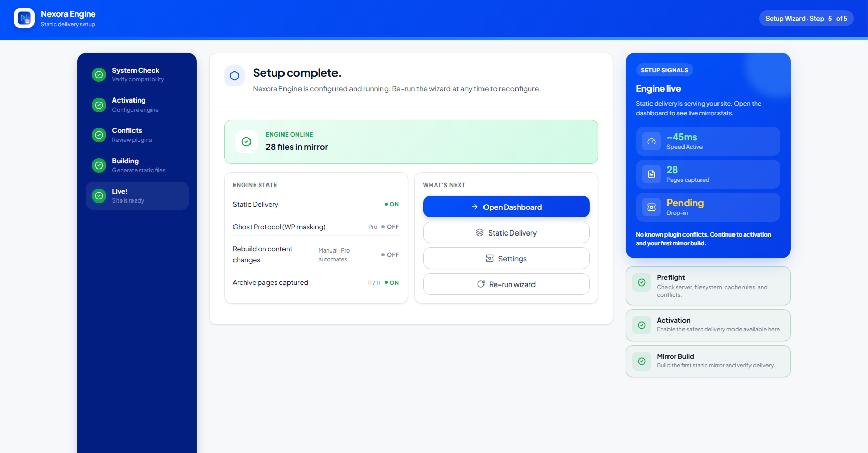Viewport: 868px width, 453px height.
Task: Click the arrow icon in Open Dashboard button
Action: tap(475, 207)
